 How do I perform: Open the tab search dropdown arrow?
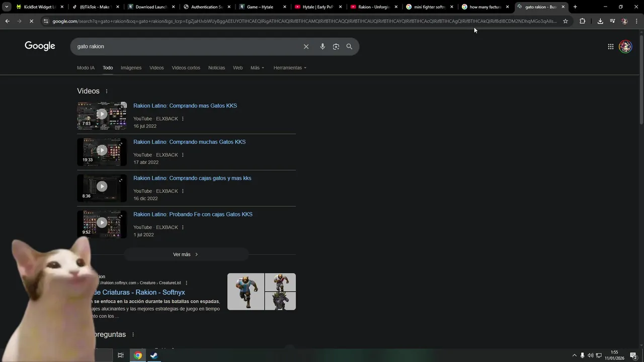point(7,7)
